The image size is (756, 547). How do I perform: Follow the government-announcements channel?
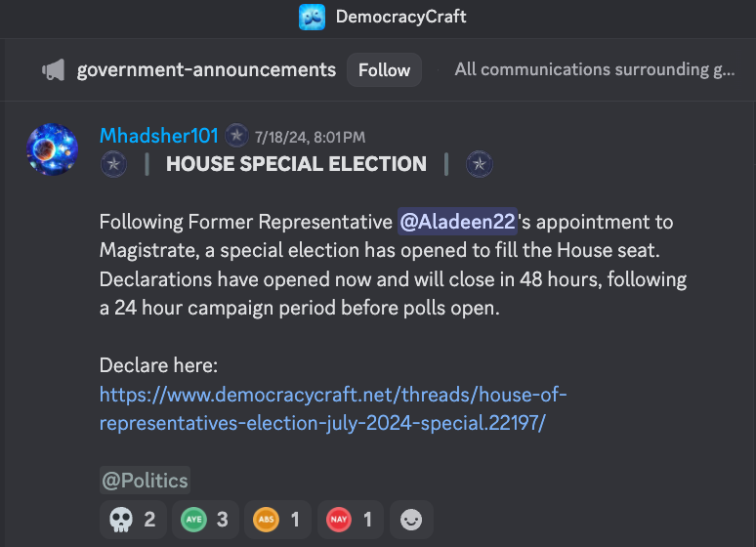384,70
